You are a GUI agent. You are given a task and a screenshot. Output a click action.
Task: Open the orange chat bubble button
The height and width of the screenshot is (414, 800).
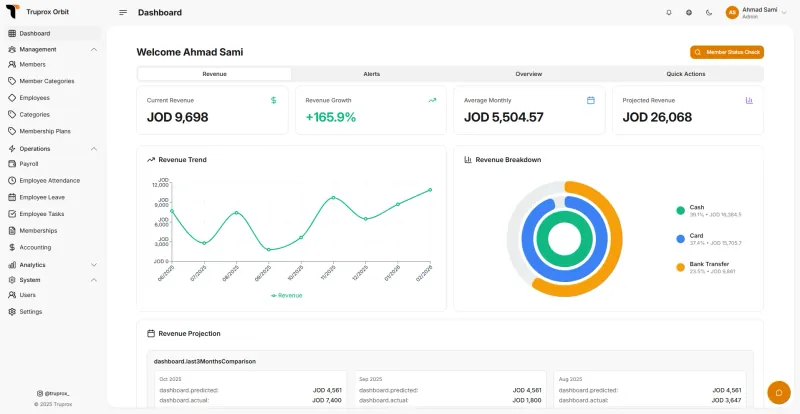[779, 393]
